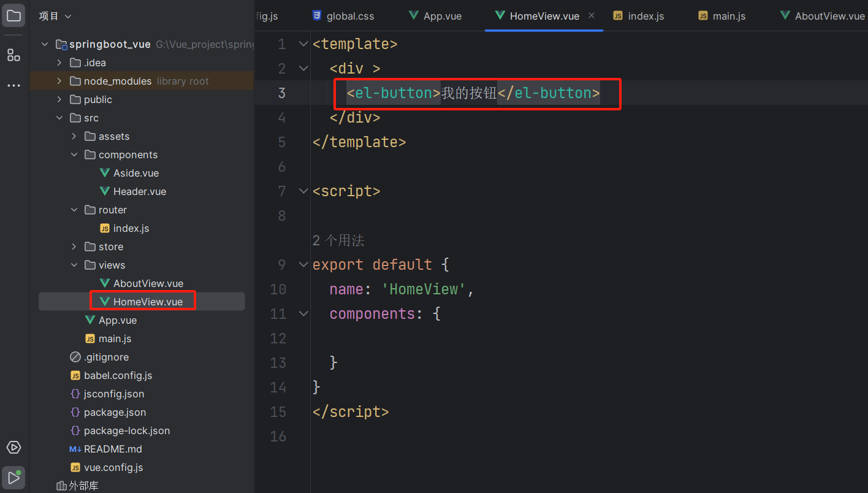This screenshot has width=868, height=493.
Task: Collapse the views folder
Action: (74, 265)
